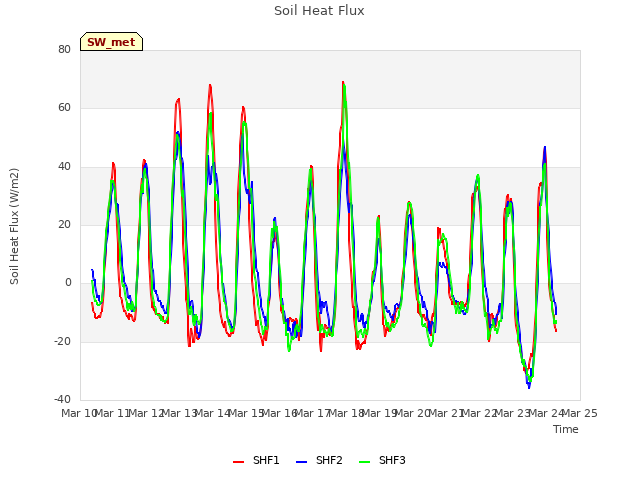The width and height of the screenshot is (640, 480).
Task: Click the blue SHF2 legend color marker
Action: (x=301, y=462)
